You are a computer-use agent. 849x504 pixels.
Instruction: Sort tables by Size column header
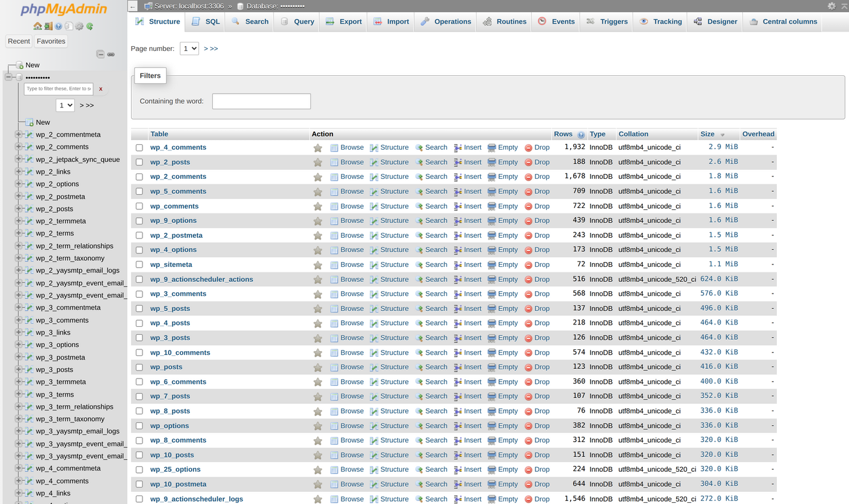(707, 134)
